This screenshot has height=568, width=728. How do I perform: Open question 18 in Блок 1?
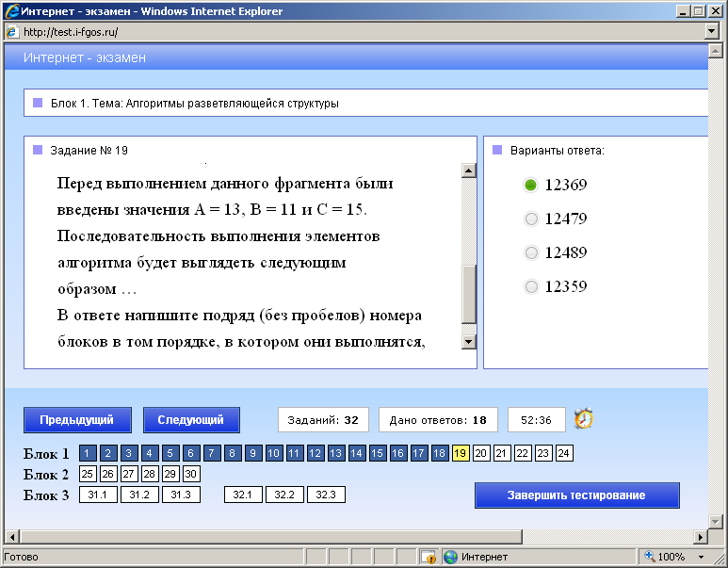point(439,453)
